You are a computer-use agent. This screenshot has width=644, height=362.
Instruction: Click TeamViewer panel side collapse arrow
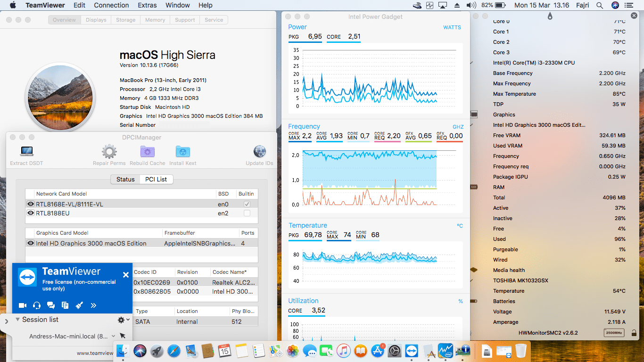(x=6, y=321)
